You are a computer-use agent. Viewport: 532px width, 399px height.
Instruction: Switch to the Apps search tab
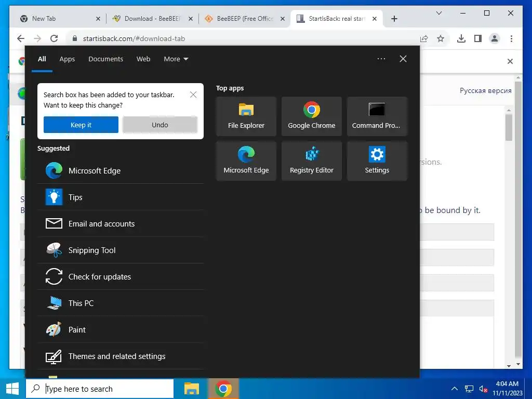pos(67,59)
